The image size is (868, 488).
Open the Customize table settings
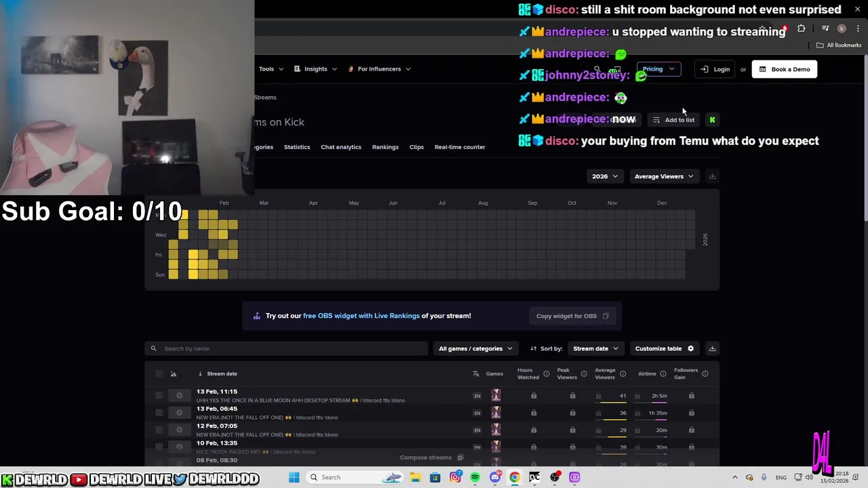click(x=665, y=348)
